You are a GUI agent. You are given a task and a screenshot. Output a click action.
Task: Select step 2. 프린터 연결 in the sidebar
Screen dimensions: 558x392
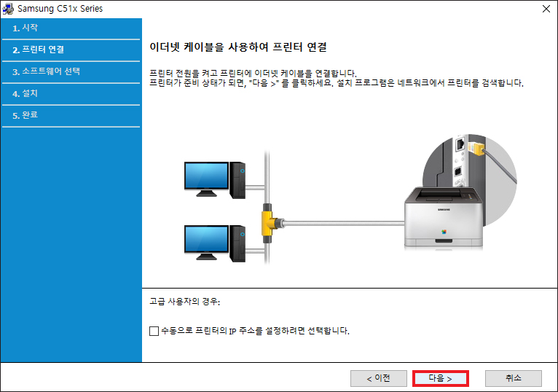point(71,50)
